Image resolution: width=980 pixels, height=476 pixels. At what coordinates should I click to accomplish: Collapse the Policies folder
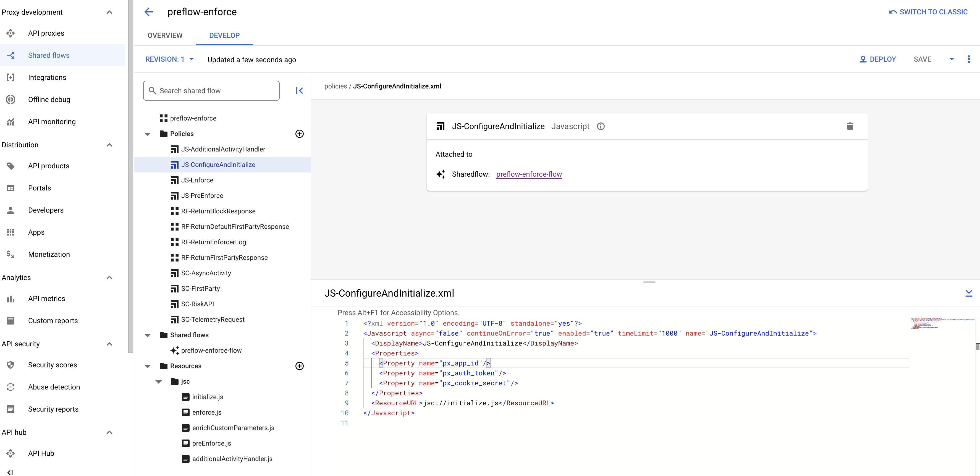148,134
